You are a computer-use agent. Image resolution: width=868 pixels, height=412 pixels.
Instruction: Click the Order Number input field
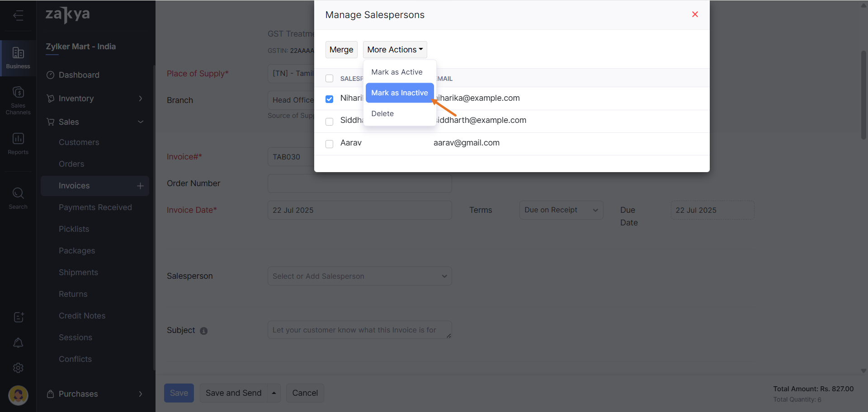point(359,184)
